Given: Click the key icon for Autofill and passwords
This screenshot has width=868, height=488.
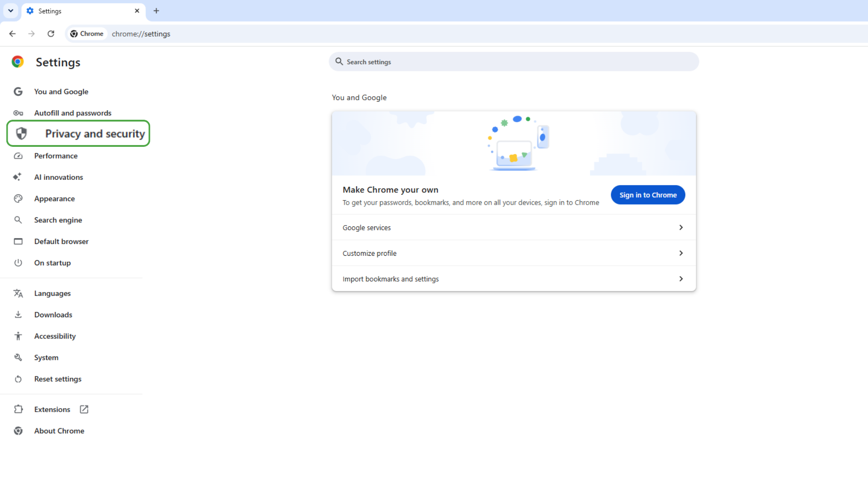Looking at the screenshot, I should [x=18, y=113].
